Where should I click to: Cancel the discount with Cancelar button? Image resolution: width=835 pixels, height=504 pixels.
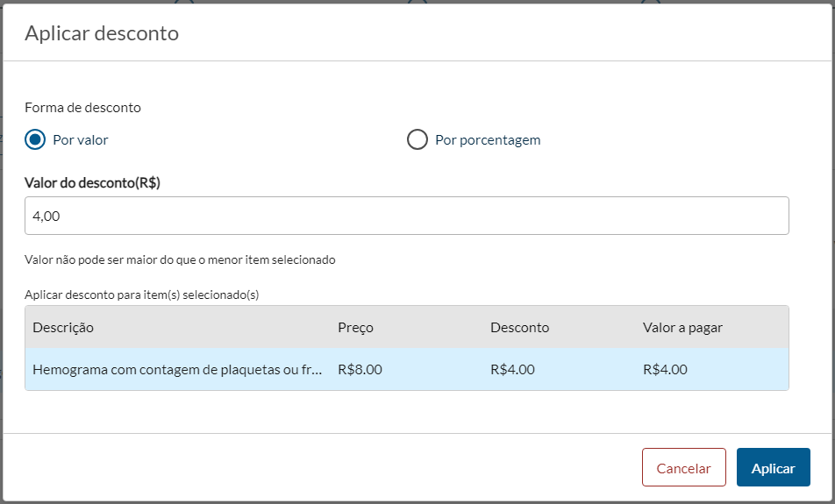683,467
